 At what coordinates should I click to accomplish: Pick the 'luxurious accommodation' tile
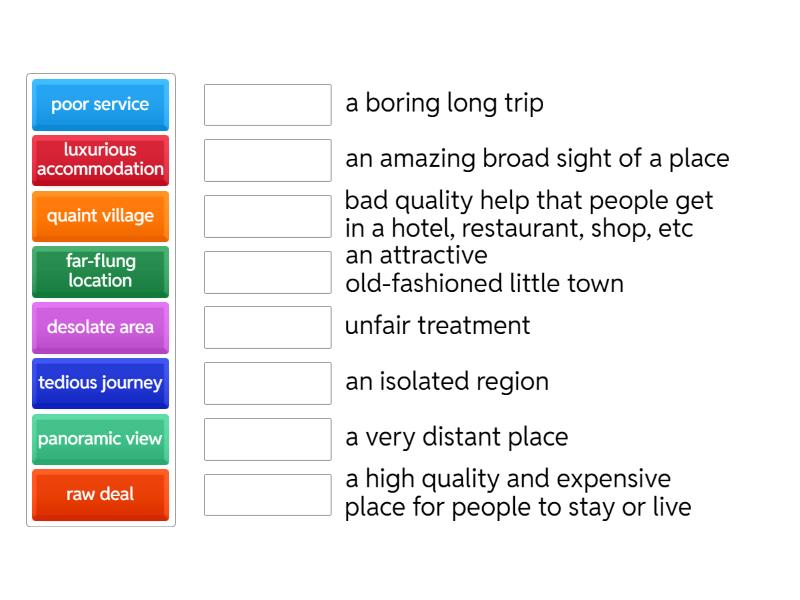pos(100,160)
